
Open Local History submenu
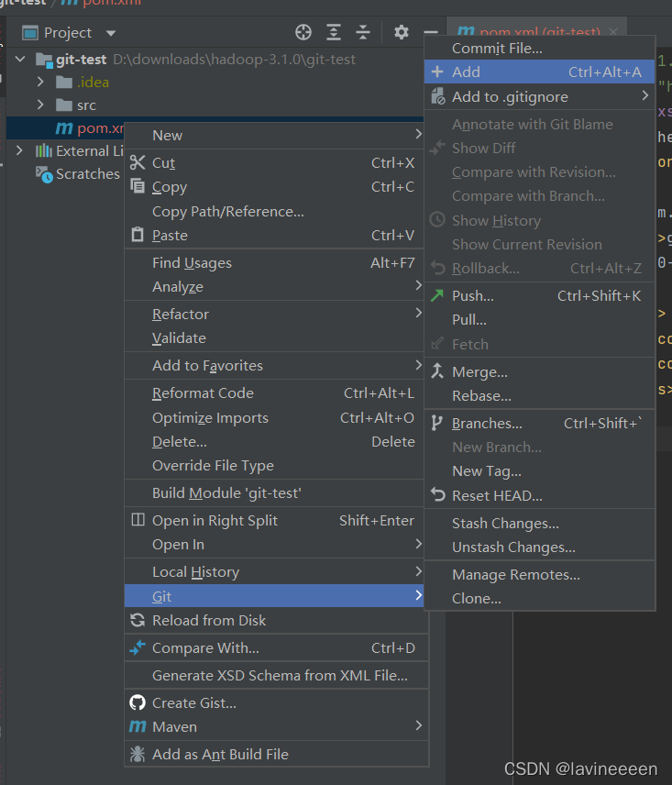point(274,571)
